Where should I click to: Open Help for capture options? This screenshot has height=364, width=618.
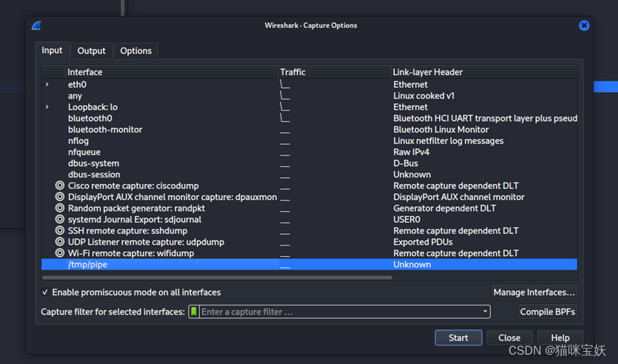560,338
